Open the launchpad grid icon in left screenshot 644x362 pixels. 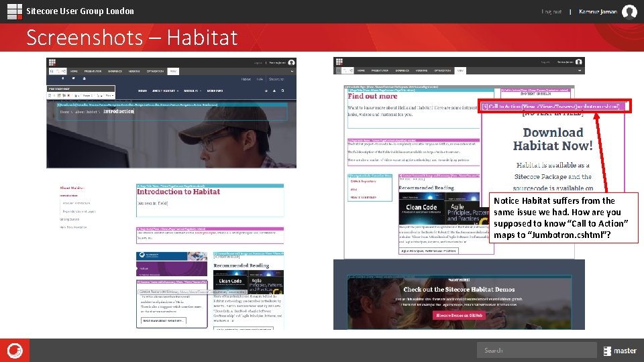click(x=52, y=62)
